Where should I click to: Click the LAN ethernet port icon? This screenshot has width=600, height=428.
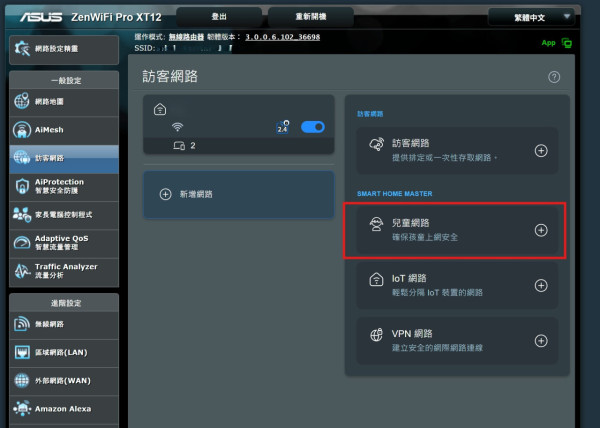point(22,352)
